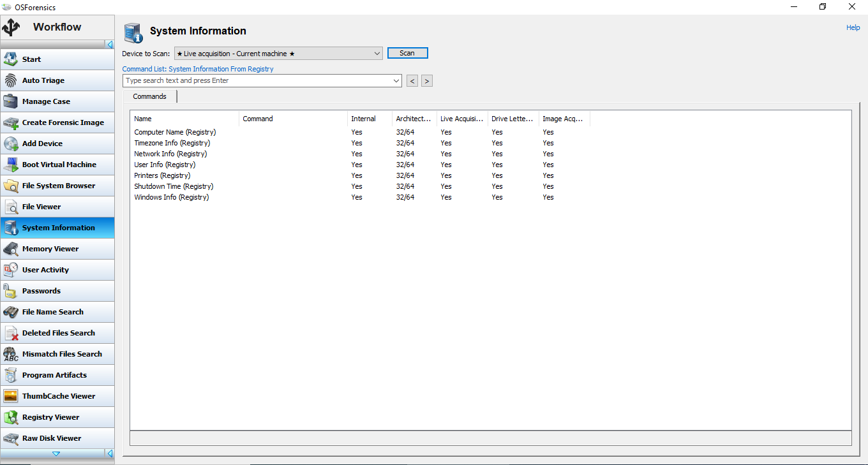Open the Manage Case module

[57, 101]
